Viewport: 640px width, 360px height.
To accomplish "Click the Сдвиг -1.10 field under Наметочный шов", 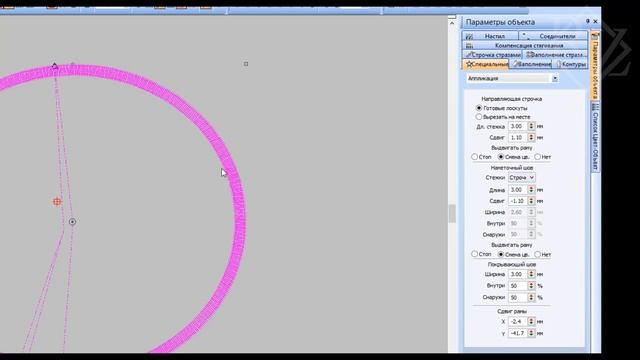I will click(x=518, y=201).
